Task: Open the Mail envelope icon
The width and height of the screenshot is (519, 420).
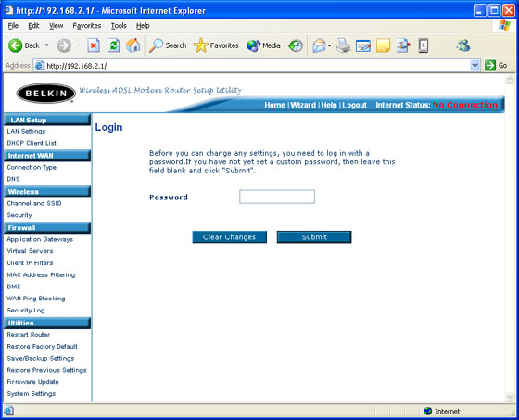Action: 319,45
